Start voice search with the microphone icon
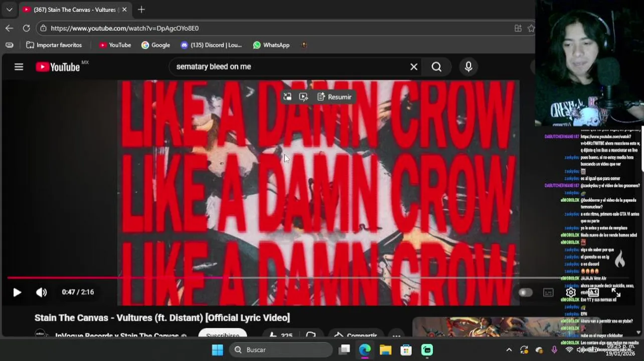 (x=468, y=67)
